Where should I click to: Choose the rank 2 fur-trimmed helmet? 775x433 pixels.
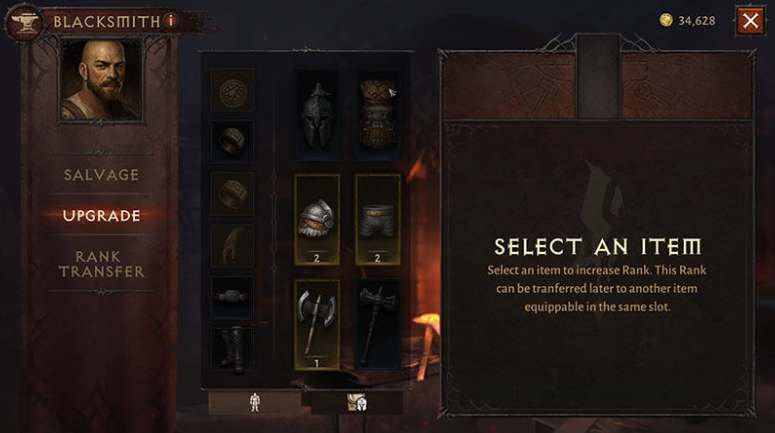[x=317, y=219]
